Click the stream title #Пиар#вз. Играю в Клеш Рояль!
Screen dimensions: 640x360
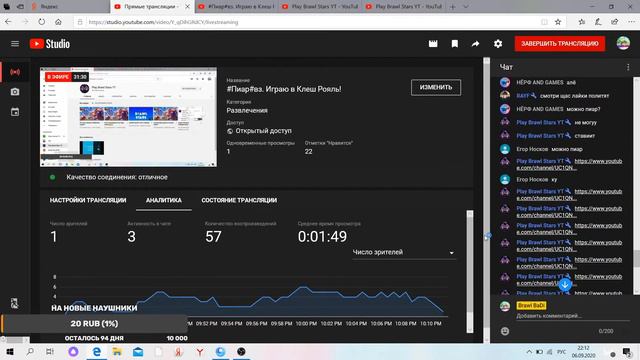[284, 89]
